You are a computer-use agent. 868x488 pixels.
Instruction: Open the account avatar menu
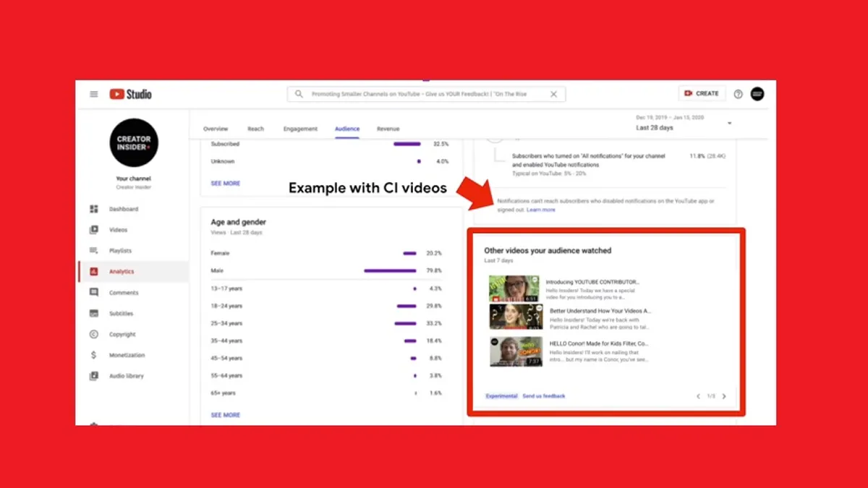(757, 94)
